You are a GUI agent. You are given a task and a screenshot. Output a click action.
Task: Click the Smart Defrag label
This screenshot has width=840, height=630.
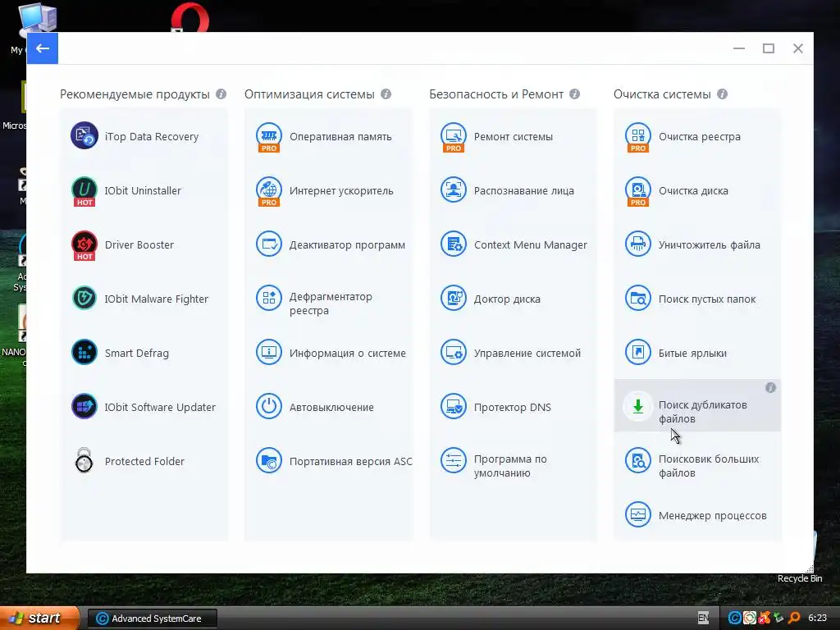point(137,353)
